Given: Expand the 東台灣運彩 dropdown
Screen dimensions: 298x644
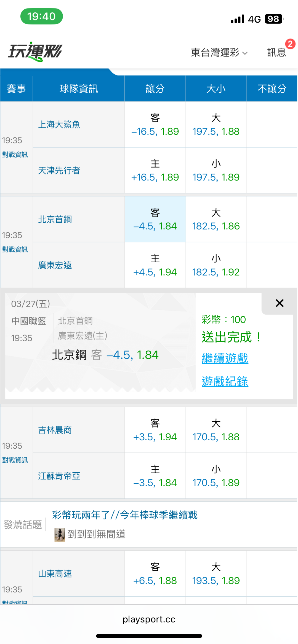Looking at the screenshot, I should pos(219,52).
